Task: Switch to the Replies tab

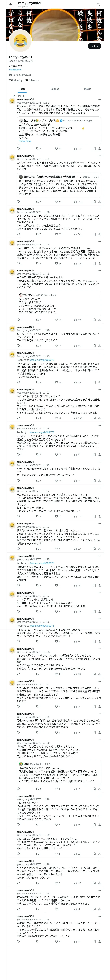Action: pos(55,89)
